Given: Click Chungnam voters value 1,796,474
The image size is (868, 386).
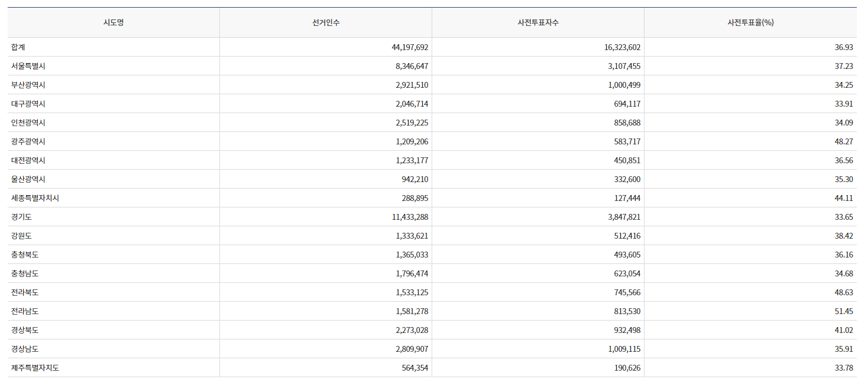Looking at the screenshot, I should 412,273.
